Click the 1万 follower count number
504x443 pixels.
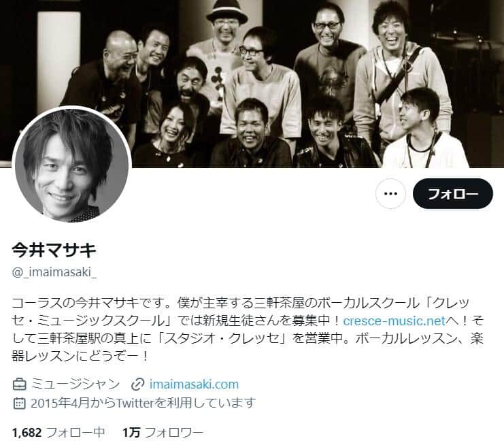tap(131, 433)
